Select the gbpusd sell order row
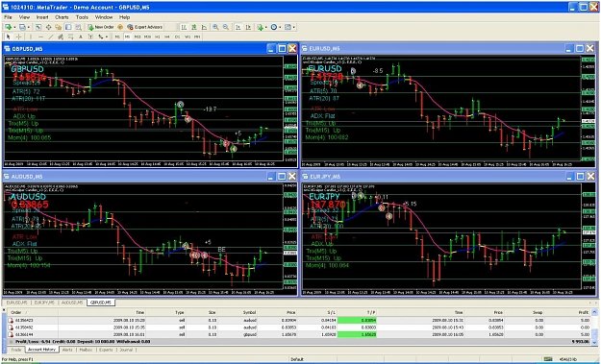Screen dimensions: 601x364 tap(299, 334)
